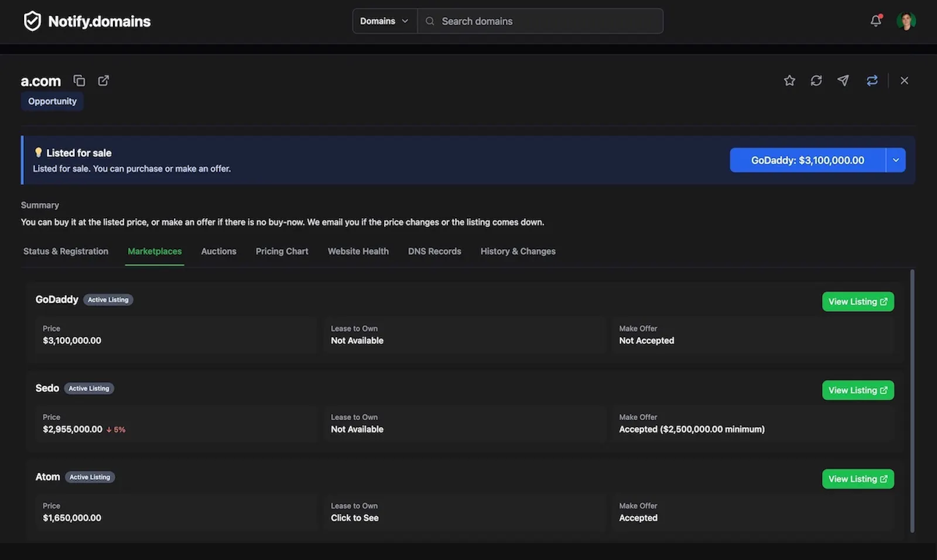Click Atom Make Offer 'Accepted' value
Viewport: 937px width, 560px height.
click(638, 518)
